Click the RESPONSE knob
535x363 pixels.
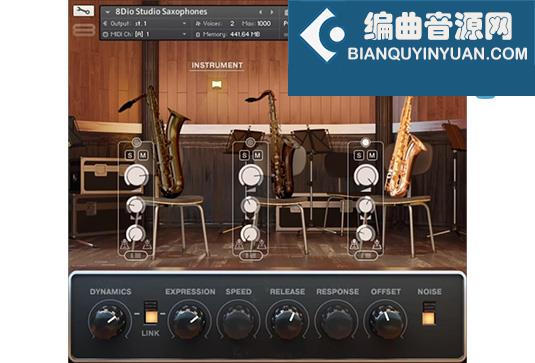(x=337, y=320)
